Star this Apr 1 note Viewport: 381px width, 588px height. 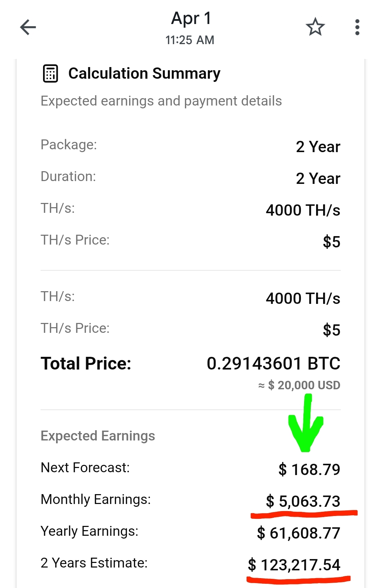pyautogui.click(x=315, y=27)
